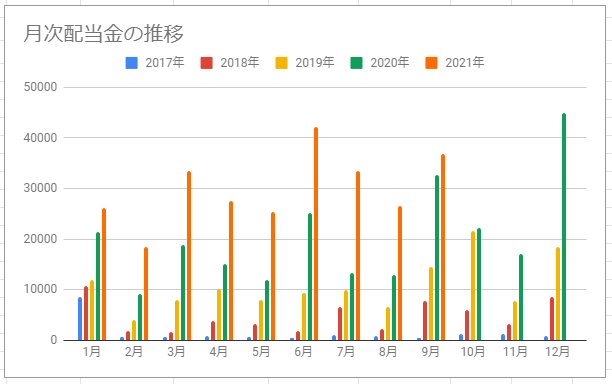612x384 pixels.
Task: Click the 12月 x-axis label
Action: pyautogui.click(x=557, y=352)
